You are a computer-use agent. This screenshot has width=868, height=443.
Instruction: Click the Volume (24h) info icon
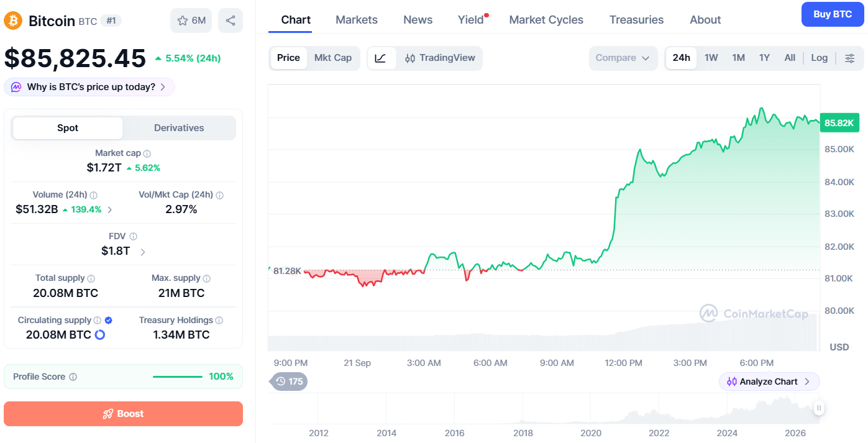point(93,195)
